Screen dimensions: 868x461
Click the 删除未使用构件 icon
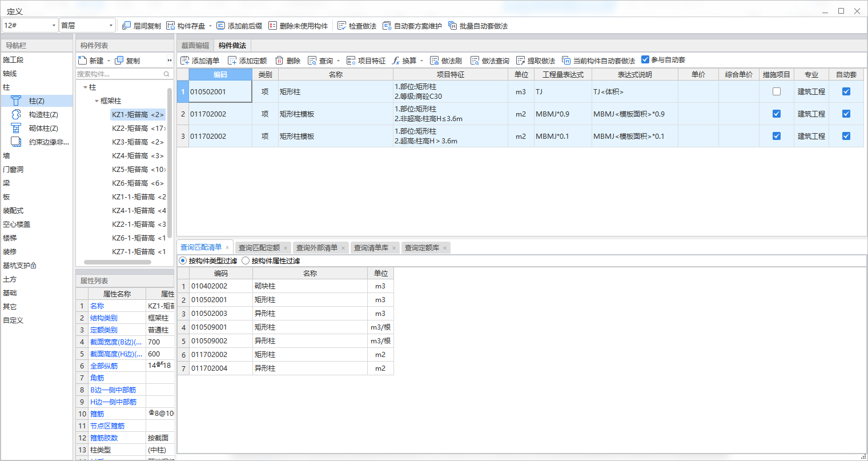pos(273,26)
